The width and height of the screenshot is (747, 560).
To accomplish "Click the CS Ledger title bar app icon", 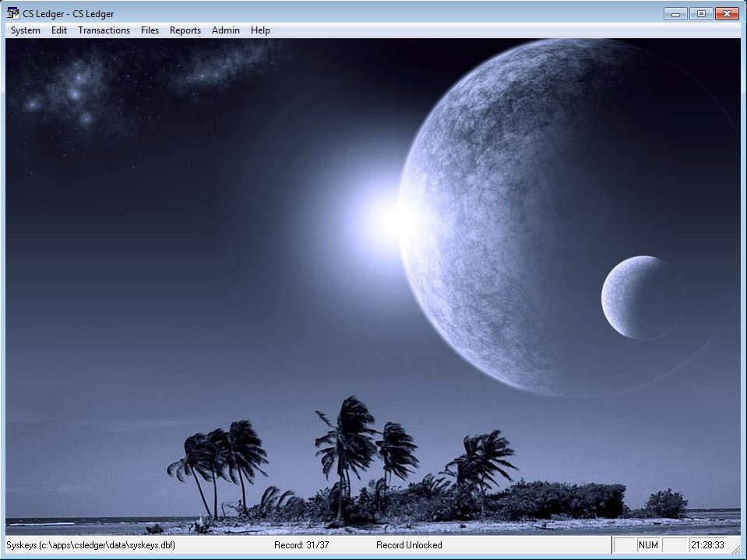I will pos(13,13).
